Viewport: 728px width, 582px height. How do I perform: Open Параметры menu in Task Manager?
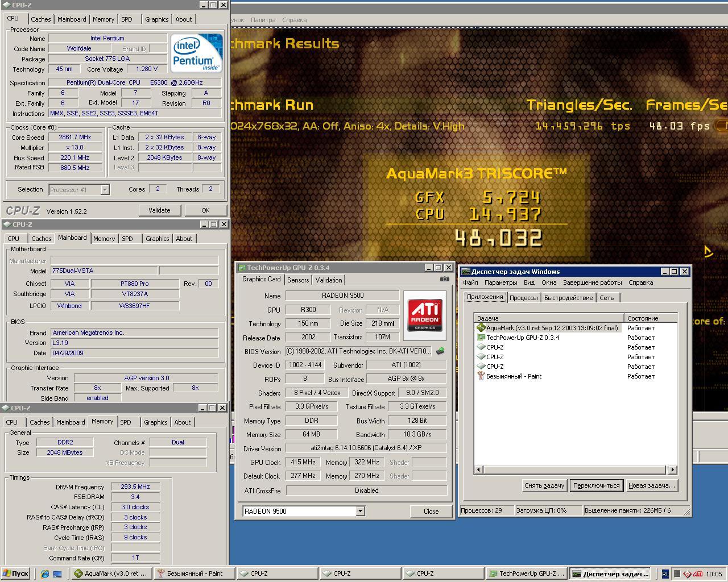pos(501,282)
